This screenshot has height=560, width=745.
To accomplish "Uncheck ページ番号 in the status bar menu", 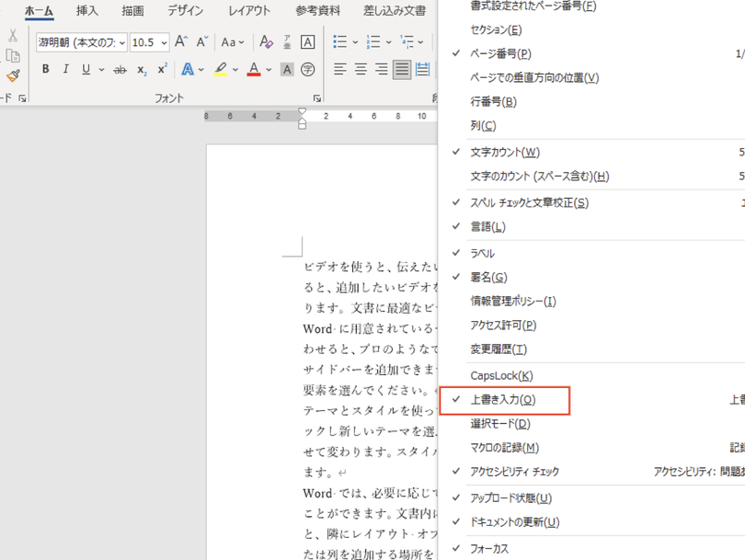I will (500, 54).
